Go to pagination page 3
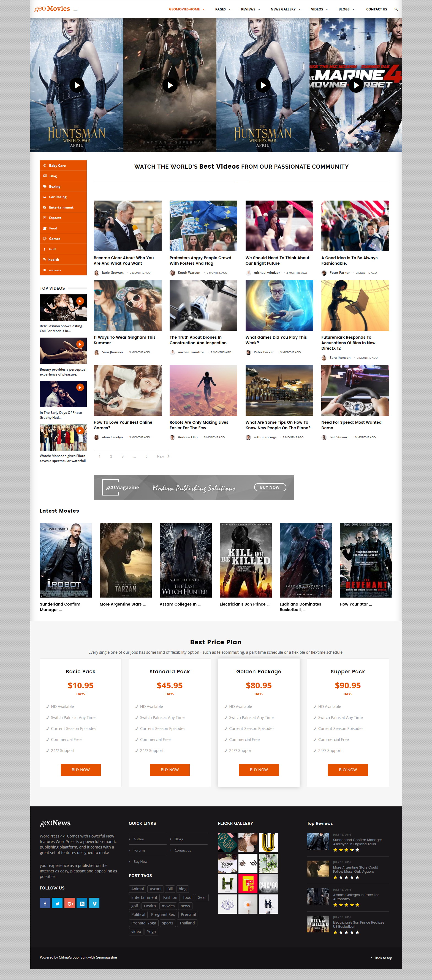 123,456
